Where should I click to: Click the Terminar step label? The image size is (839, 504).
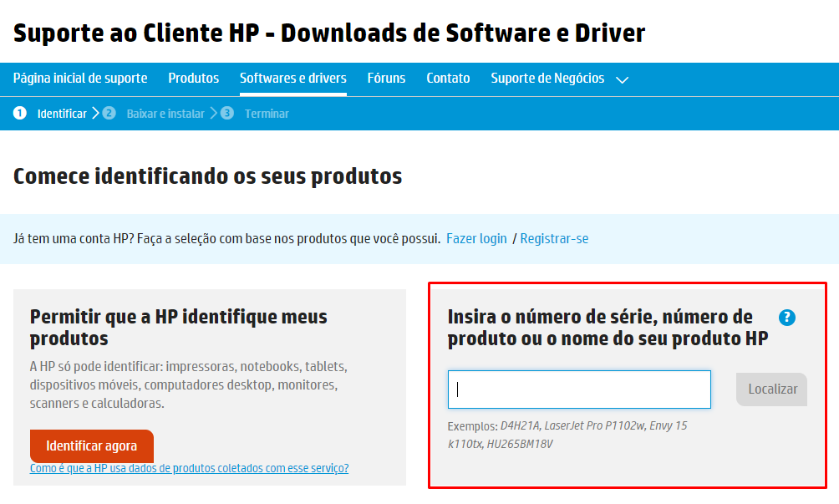tap(267, 114)
